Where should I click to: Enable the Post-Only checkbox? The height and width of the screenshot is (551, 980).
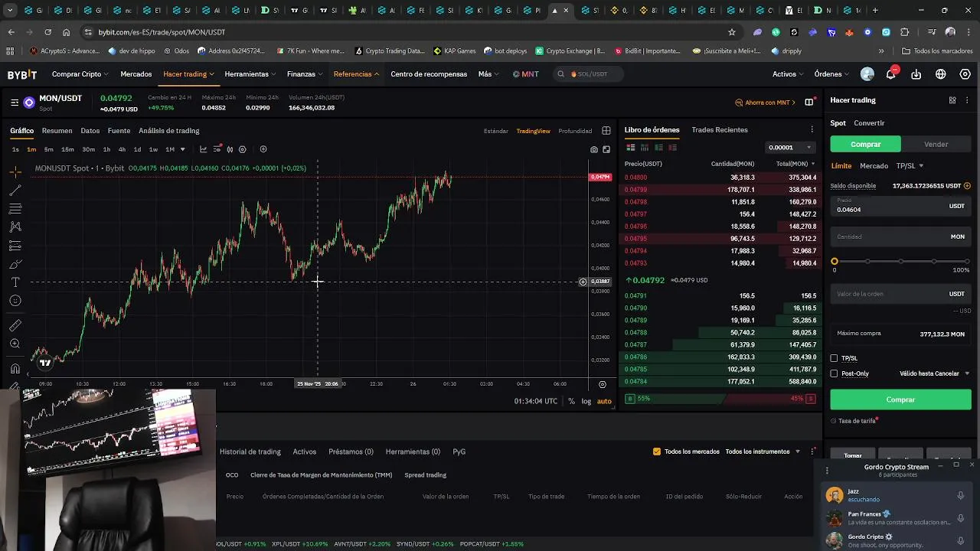(x=835, y=373)
